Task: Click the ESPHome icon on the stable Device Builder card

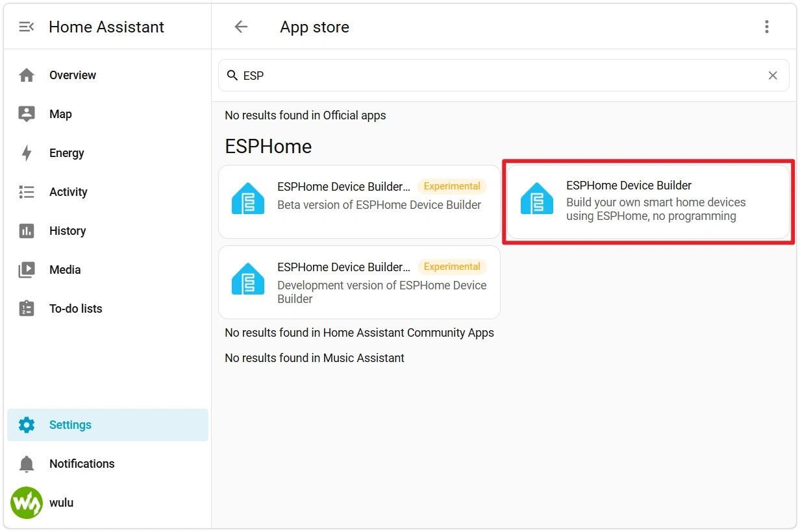Action: pos(537,199)
